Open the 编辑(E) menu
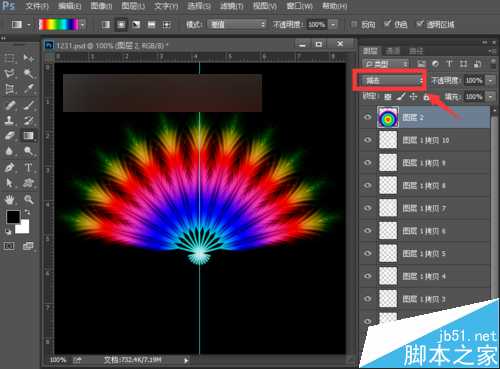 click(x=69, y=6)
